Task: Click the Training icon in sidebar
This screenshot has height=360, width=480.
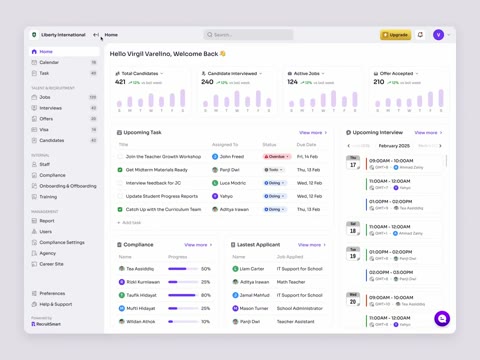Action: point(34,197)
